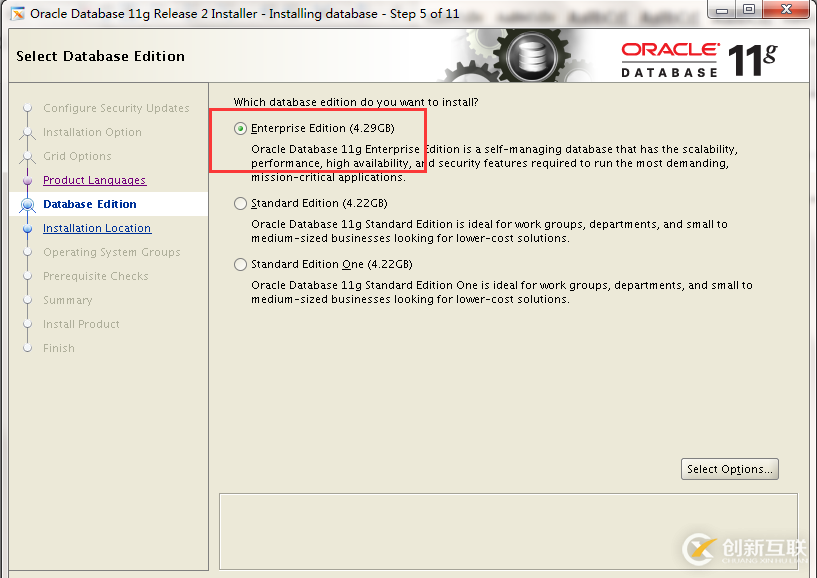Go back to the Product Languages step
Image resolution: width=817 pixels, height=578 pixels.
pyautogui.click(x=94, y=180)
